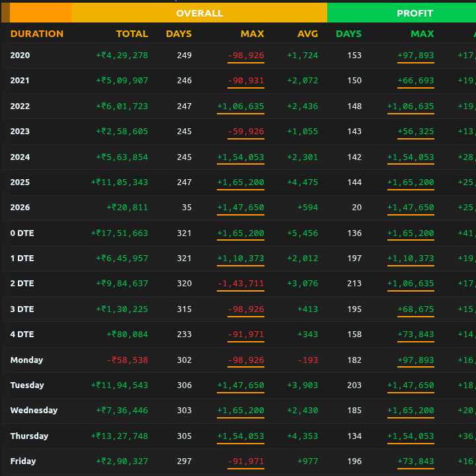The width and height of the screenshot is (476, 476).
Task: Open 2 DTE overall max -1,43,711
Action: pos(241,284)
